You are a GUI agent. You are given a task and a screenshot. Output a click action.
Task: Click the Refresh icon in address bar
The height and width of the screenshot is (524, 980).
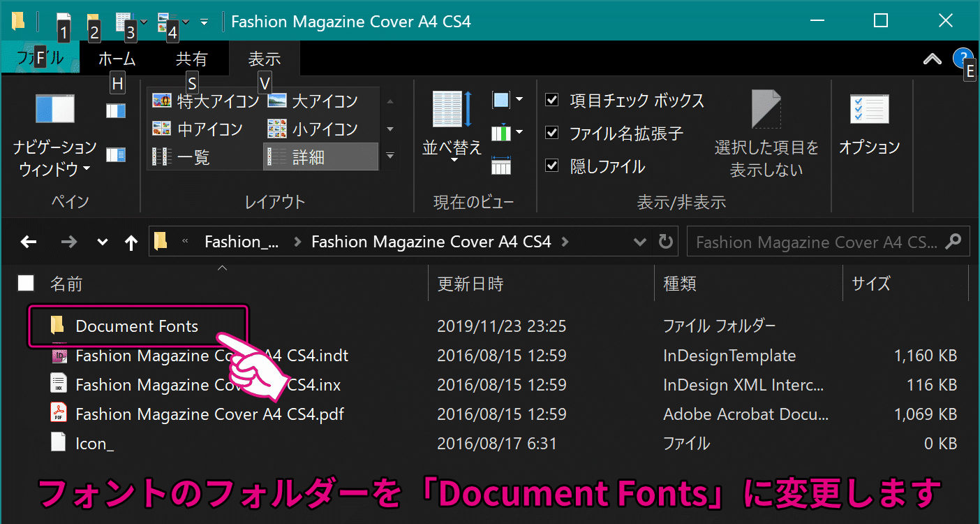tap(666, 242)
